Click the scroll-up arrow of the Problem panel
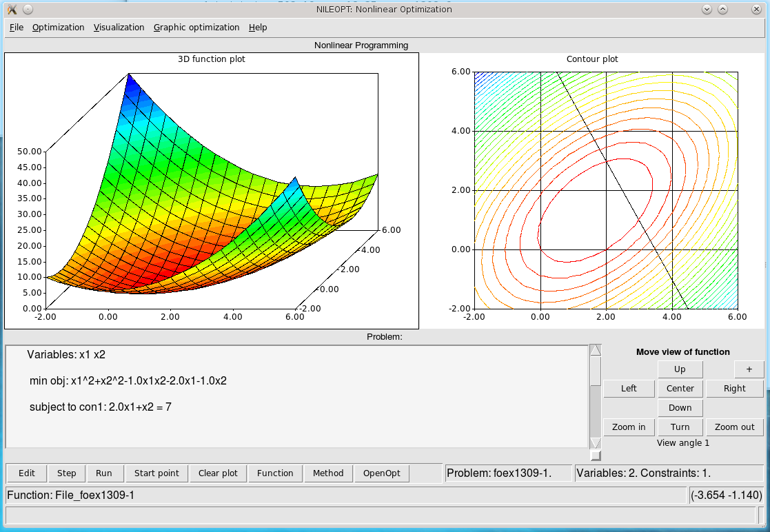The image size is (770, 532). tap(595, 350)
